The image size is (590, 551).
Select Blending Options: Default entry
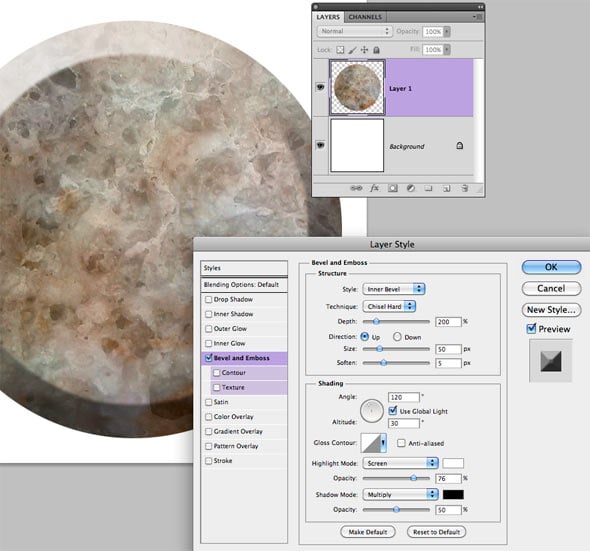[244, 285]
